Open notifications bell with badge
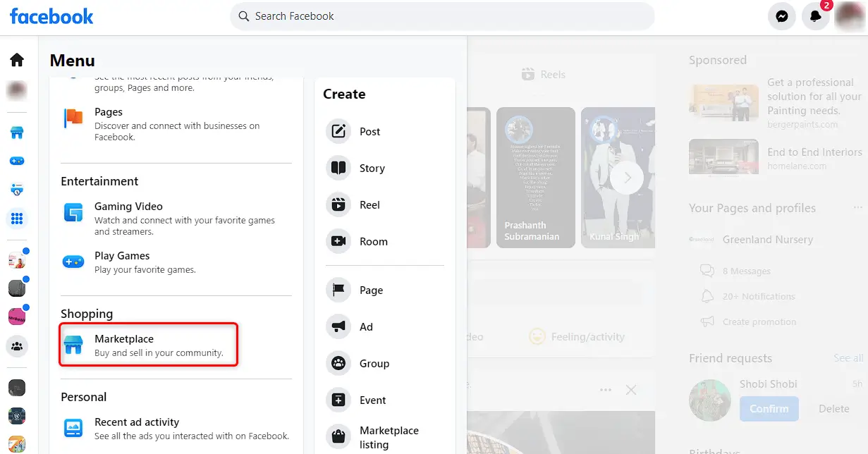 pos(816,16)
